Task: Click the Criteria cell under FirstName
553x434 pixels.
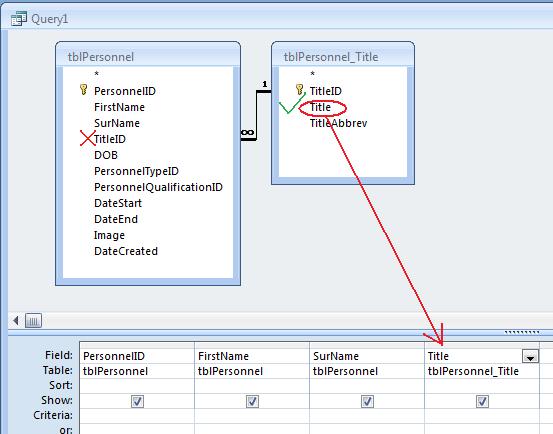Action: coord(252,416)
